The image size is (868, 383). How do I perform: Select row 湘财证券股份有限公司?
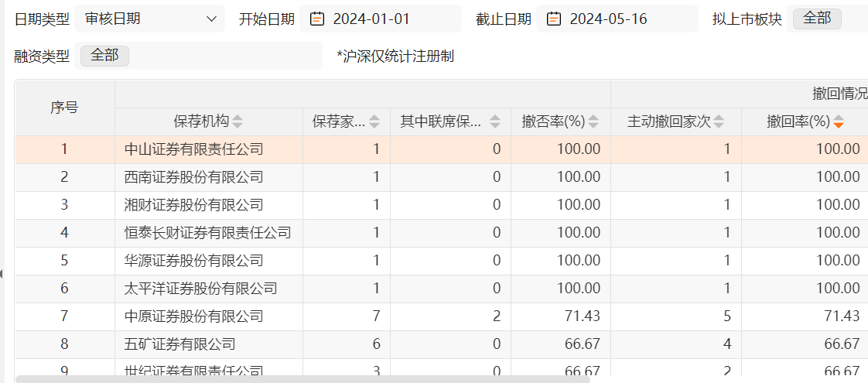(x=441, y=205)
